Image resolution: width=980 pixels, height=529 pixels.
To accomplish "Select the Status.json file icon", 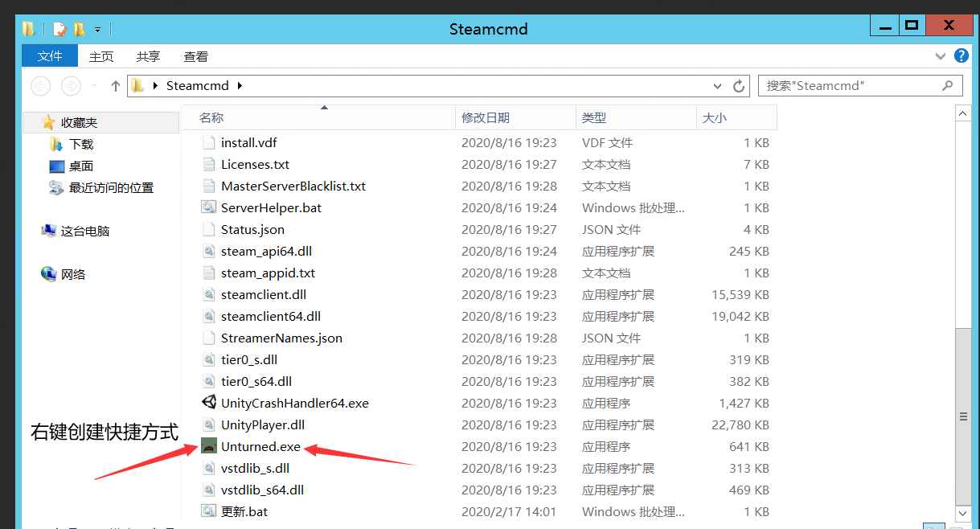I will [x=209, y=230].
